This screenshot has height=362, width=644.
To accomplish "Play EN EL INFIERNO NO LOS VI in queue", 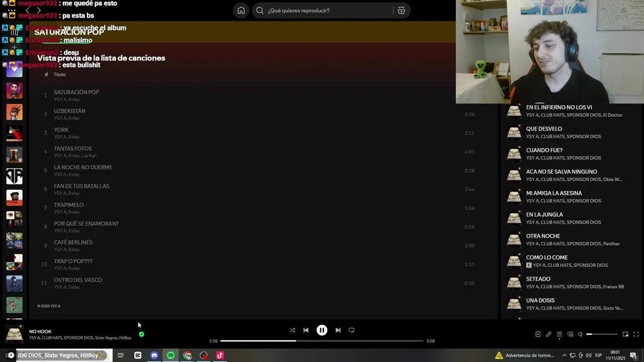I will [x=571, y=111].
